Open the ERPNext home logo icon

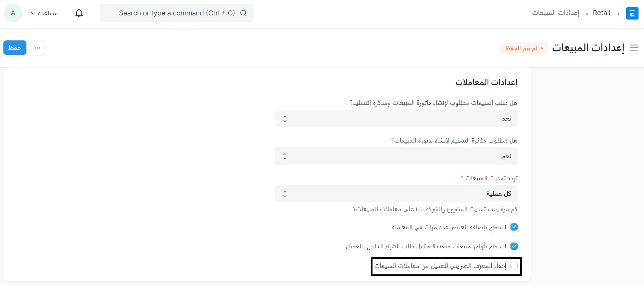click(x=632, y=13)
